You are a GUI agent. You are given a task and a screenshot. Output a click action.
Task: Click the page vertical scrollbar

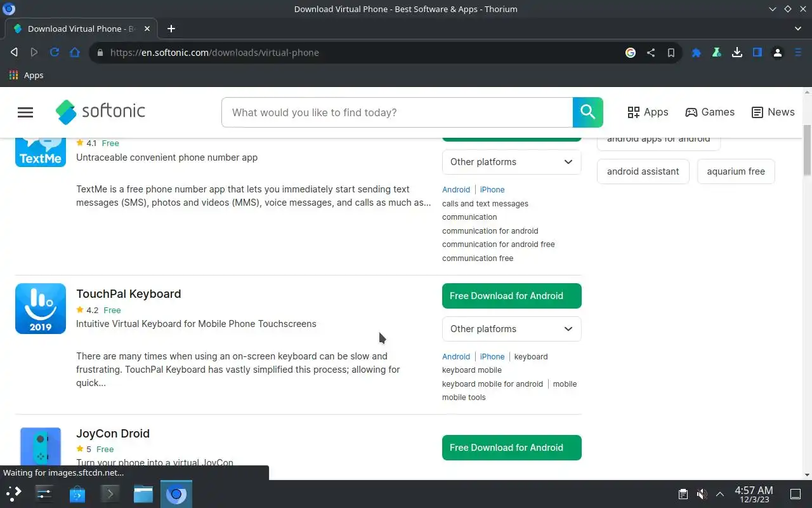pyautogui.click(x=808, y=150)
